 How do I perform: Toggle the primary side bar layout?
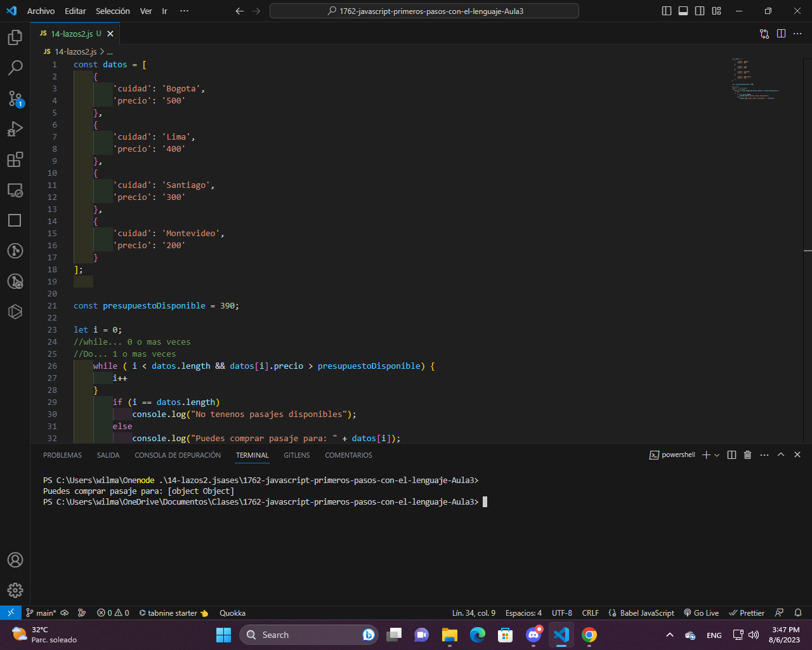(x=667, y=11)
